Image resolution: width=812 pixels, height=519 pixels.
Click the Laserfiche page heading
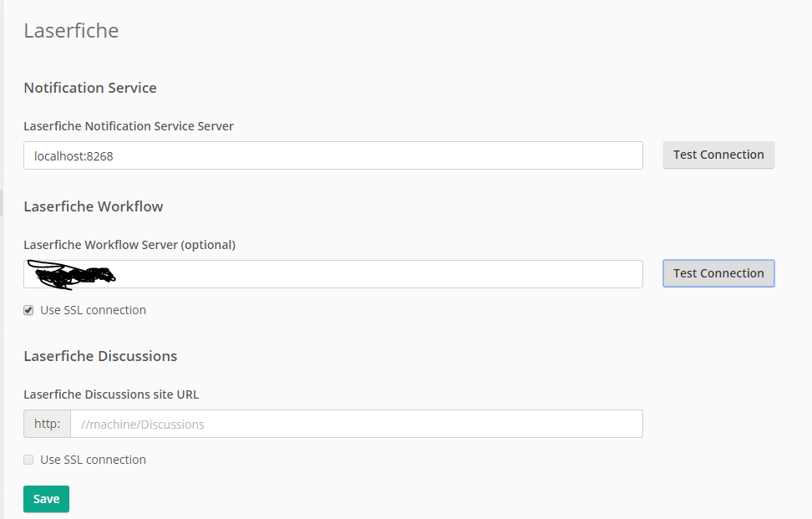72,31
